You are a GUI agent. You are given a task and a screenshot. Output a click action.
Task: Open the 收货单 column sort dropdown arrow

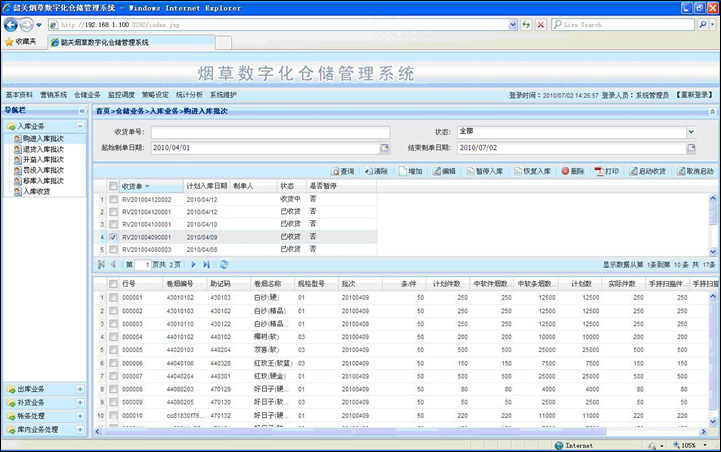[x=148, y=186]
